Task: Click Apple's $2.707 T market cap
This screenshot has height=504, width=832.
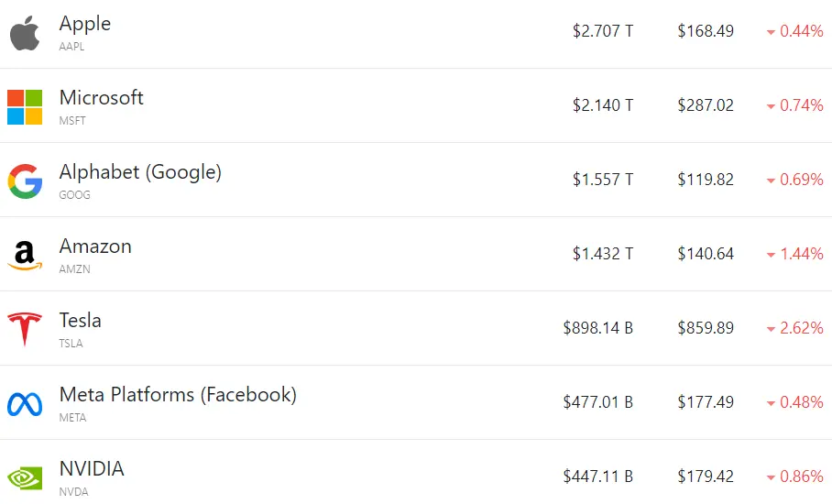Action: [x=603, y=31]
